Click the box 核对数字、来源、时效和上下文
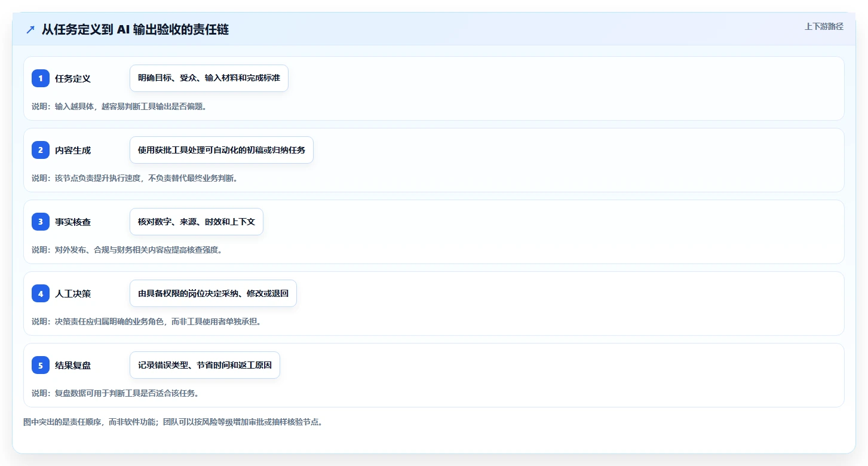868x466 pixels. pos(197,222)
